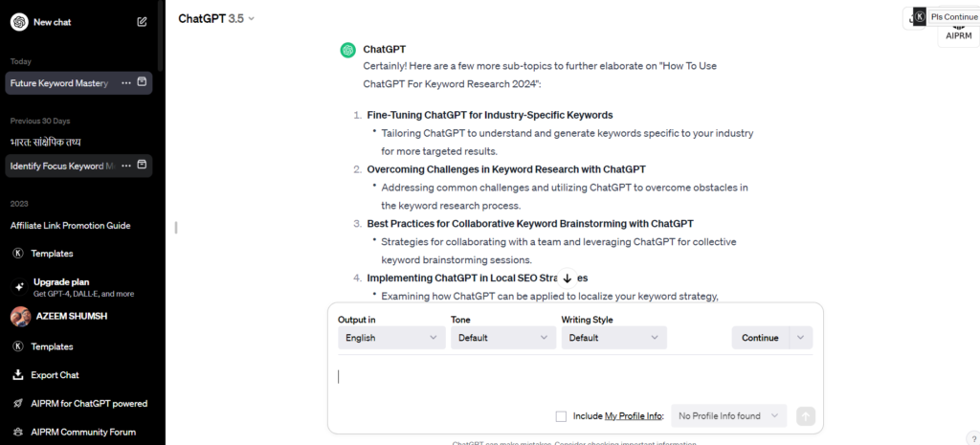The image size is (980, 445).
Task: Click the ChatGPT logo beside New chat
Action: (19, 22)
